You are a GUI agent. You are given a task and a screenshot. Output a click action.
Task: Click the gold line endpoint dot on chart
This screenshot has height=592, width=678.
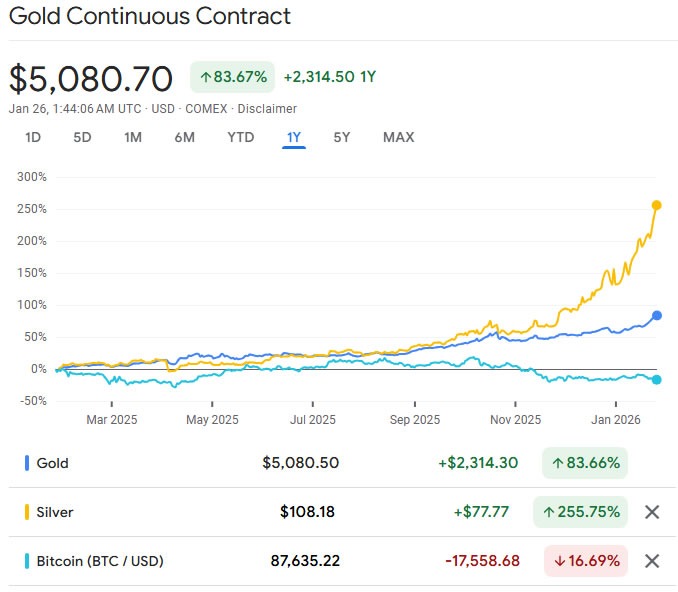click(x=657, y=315)
